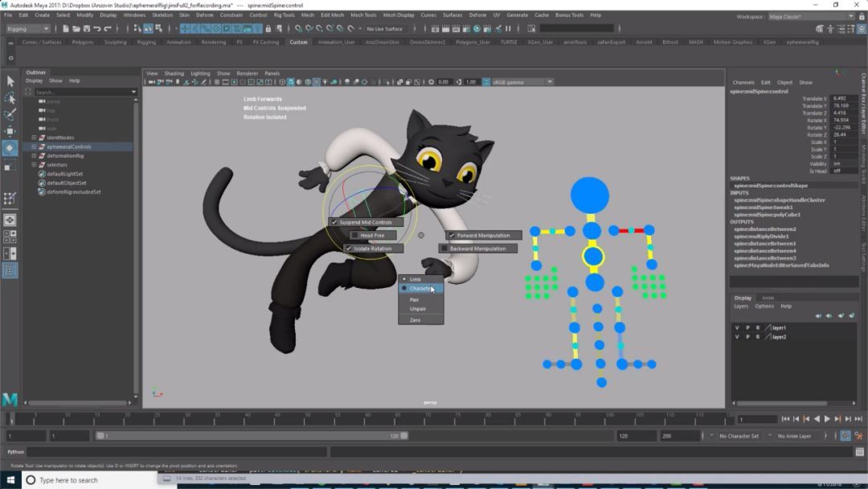Click the range slider bar
Image resolution: width=868 pixels, height=489 pixels.
click(252, 436)
